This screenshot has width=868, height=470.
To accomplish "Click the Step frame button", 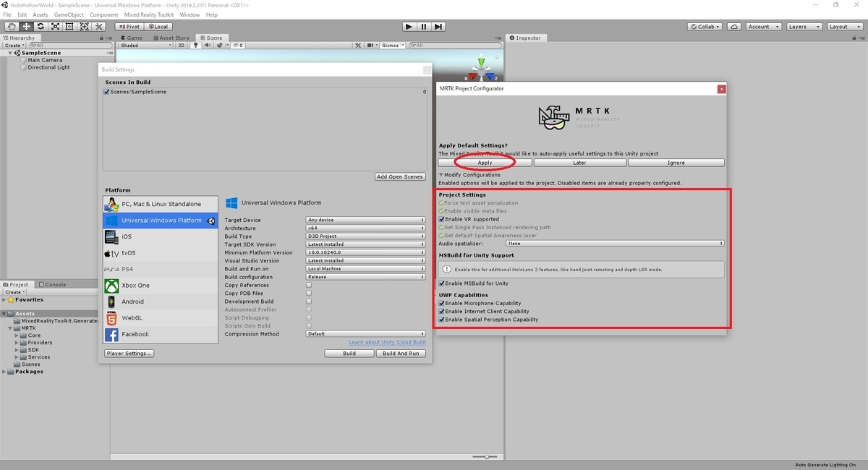I will tap(439, 27).
